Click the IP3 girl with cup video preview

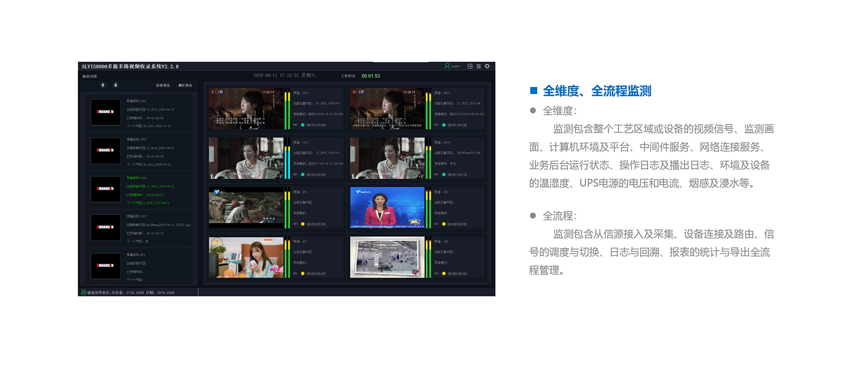pos(246,257)
